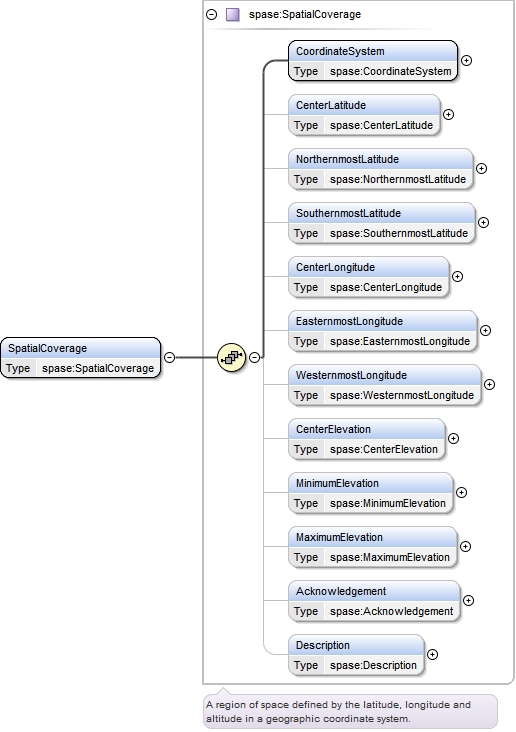Expand the CoordinateSystem element plus icon
The width and height of the screenshot is (516, 732).
pyautogui.click(x=466, y=61)
